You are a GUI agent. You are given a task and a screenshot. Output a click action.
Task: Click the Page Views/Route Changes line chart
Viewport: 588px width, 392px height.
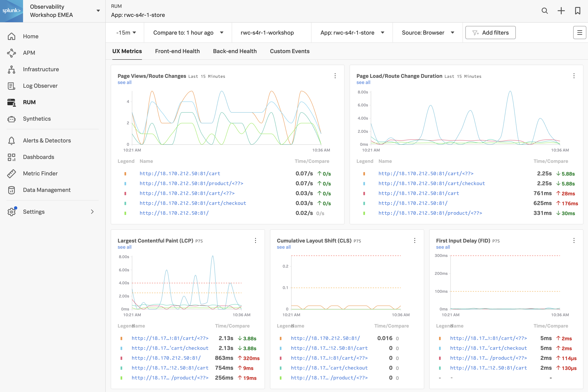pos(226,118)
